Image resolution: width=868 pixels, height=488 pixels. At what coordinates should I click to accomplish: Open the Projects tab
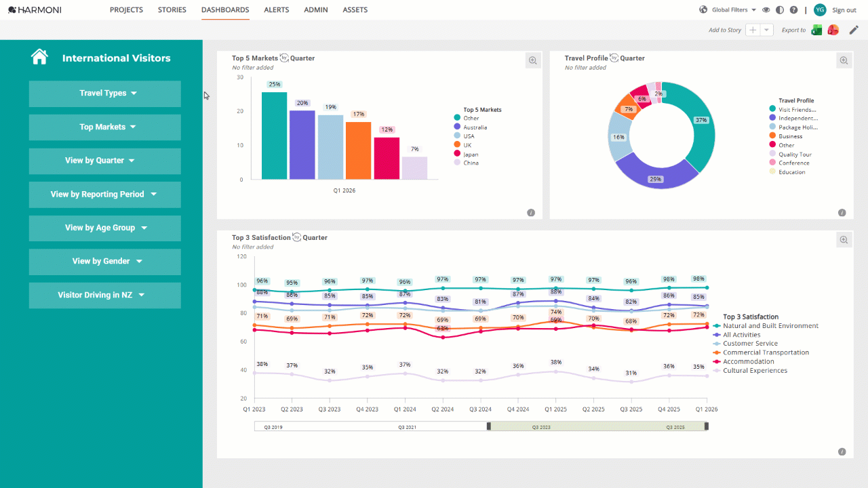(126, 9)
